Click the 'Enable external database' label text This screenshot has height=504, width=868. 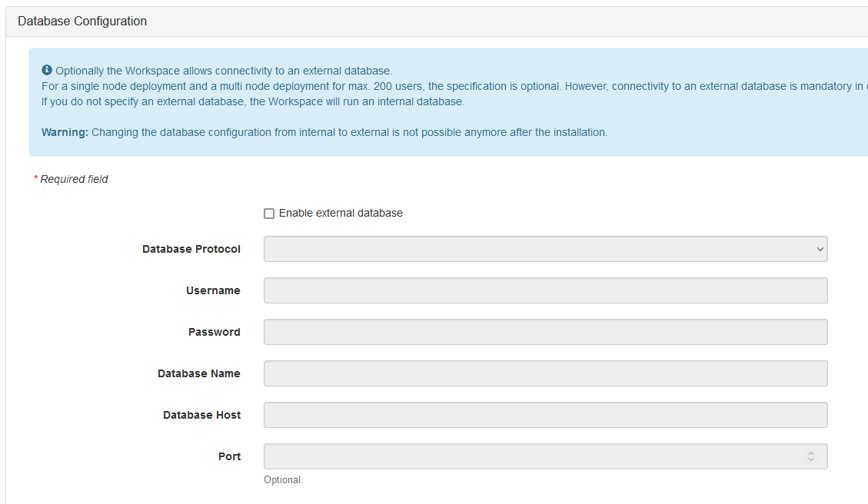tap(341, 213)
